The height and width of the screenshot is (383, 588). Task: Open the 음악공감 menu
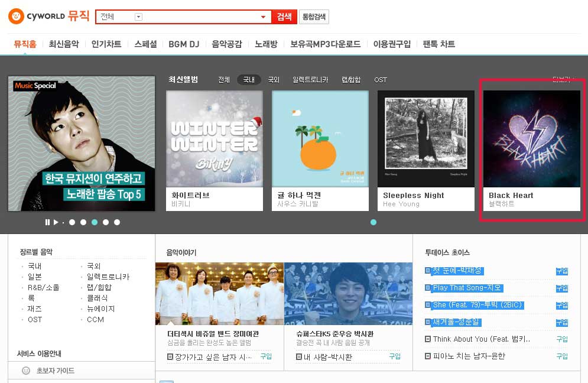pyautogui.click(x=227, y=44)
